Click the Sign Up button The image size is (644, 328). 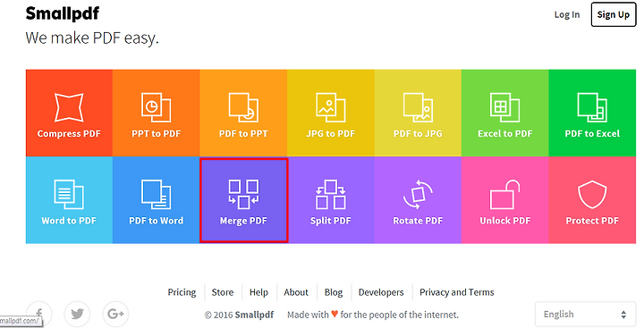coord(614,14)
